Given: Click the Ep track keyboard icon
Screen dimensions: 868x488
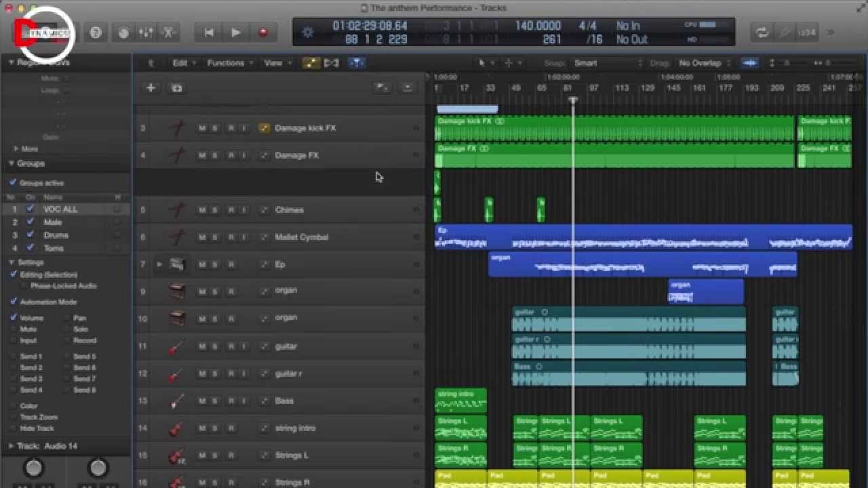Looking at the screenshot, I should 177,264.
